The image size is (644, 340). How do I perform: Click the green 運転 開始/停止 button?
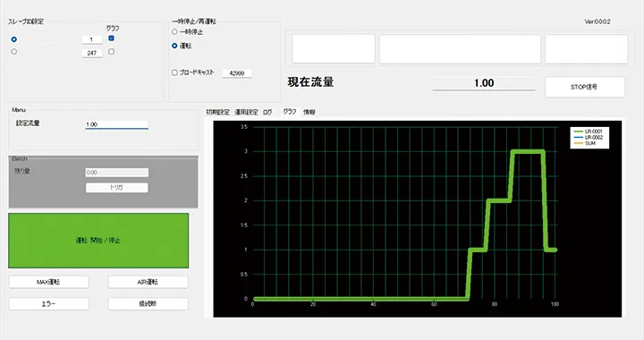(x=98, y=240)
